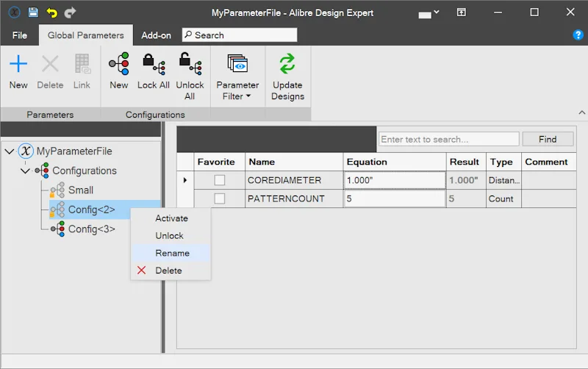This screenshot has width=588, height=369.
Task: Click the Unlock All configurations icon
Action: 190,63
